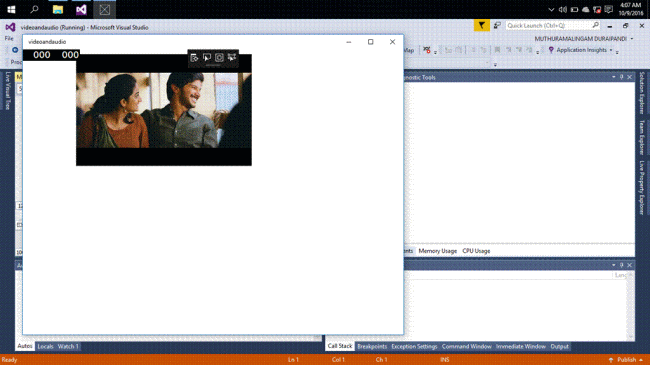Click the Visual Studio logo in title bar
650x365 pixels.
[x=10, y=27]
